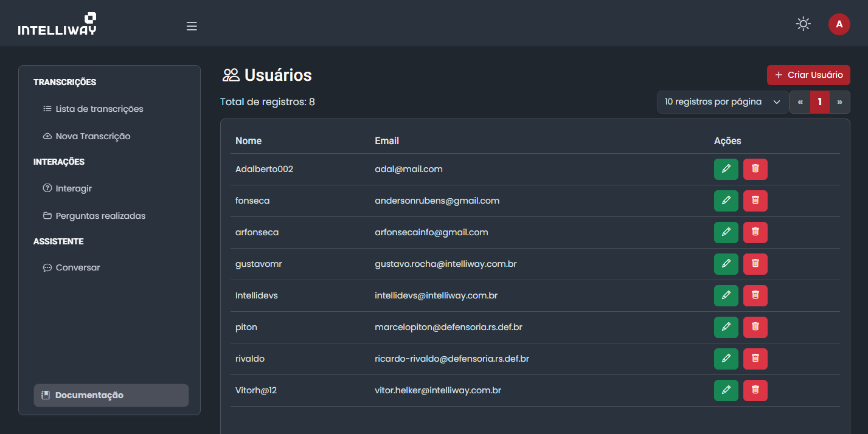Open the user avatar menu

point(839,24)
